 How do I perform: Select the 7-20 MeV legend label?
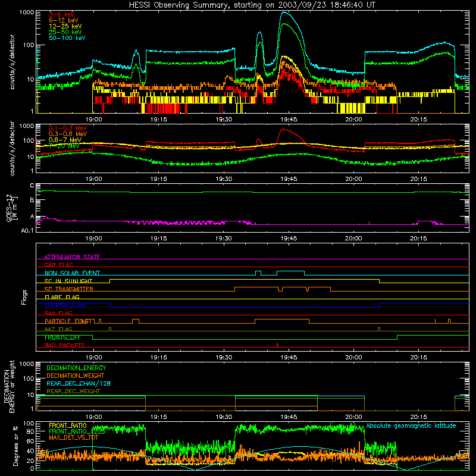tap(64, 146)
